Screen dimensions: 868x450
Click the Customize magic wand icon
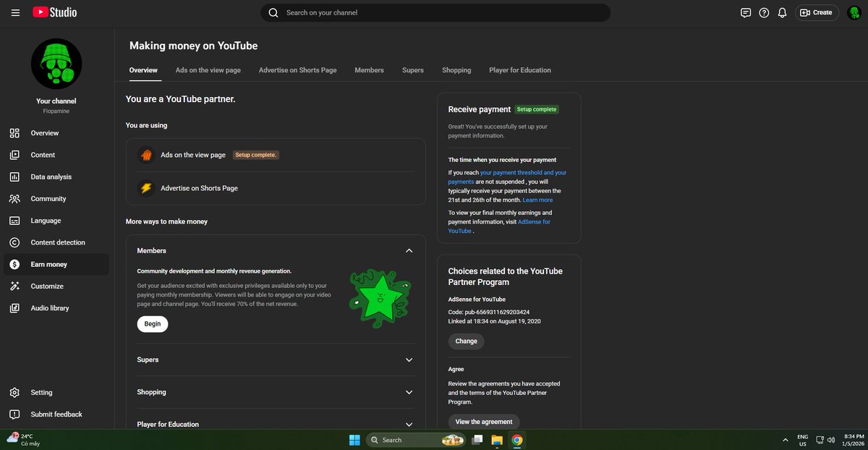tap(14, 286)
